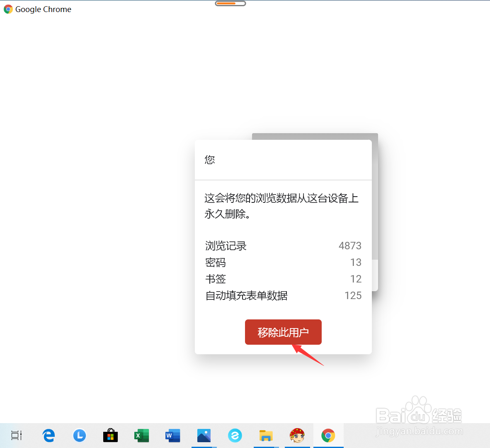Viewport: 490px width, 448px height.
Task: Launch Excel from the taskbar
Action: 141,436
